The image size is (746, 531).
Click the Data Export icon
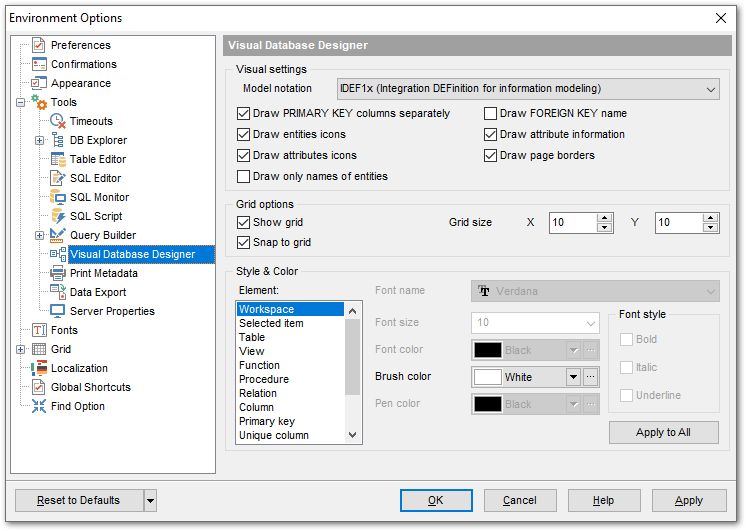pos(58,292)
